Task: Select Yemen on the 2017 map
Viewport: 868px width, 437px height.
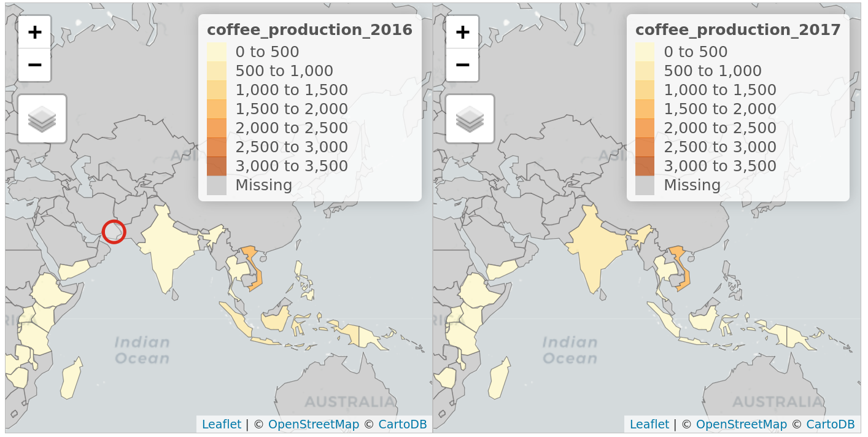Action: click(502, 269)
